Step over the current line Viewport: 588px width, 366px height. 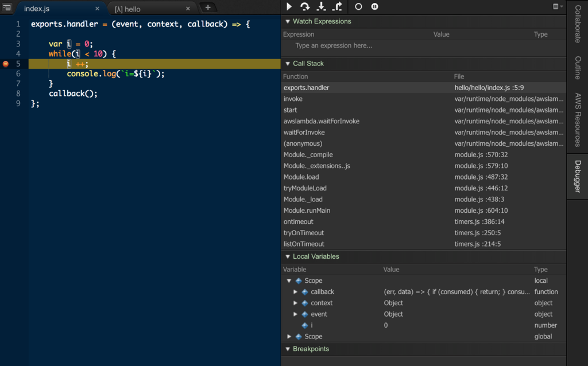pos(305,7)
